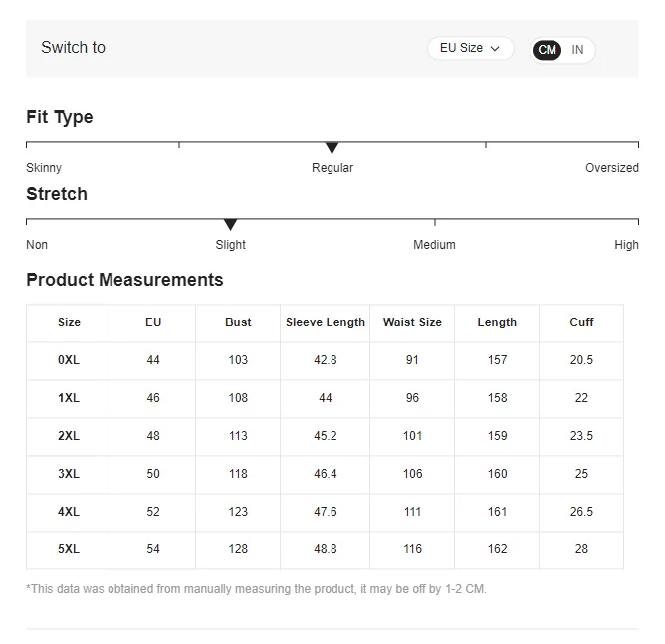Screen dimensions: 665x644
Task: Click the Size column header
Action: coord(69,322)
